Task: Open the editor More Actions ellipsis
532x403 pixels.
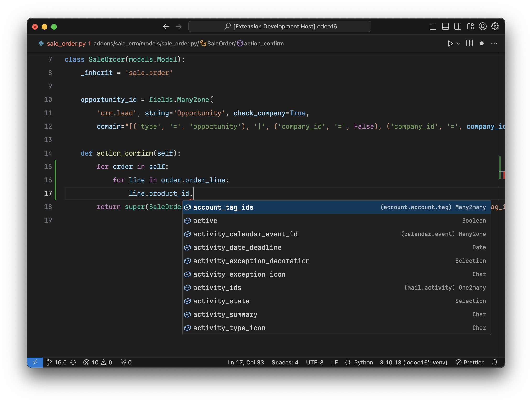Action: click(494, 44)
